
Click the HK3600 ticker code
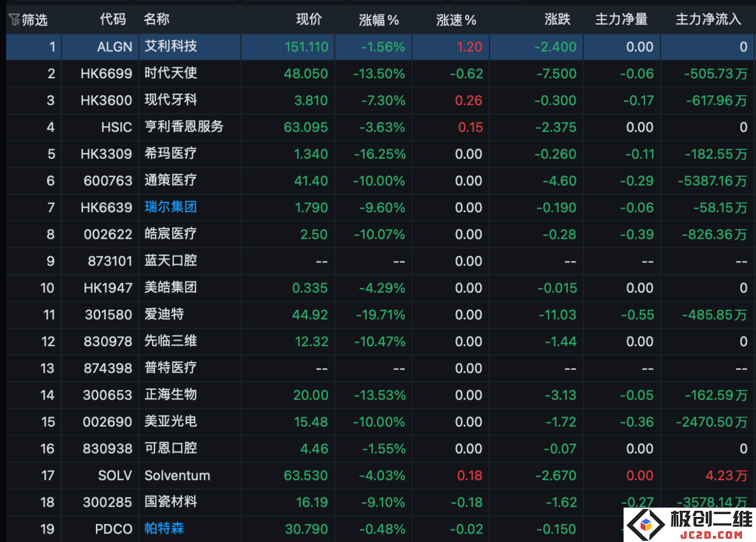[106, 101]
